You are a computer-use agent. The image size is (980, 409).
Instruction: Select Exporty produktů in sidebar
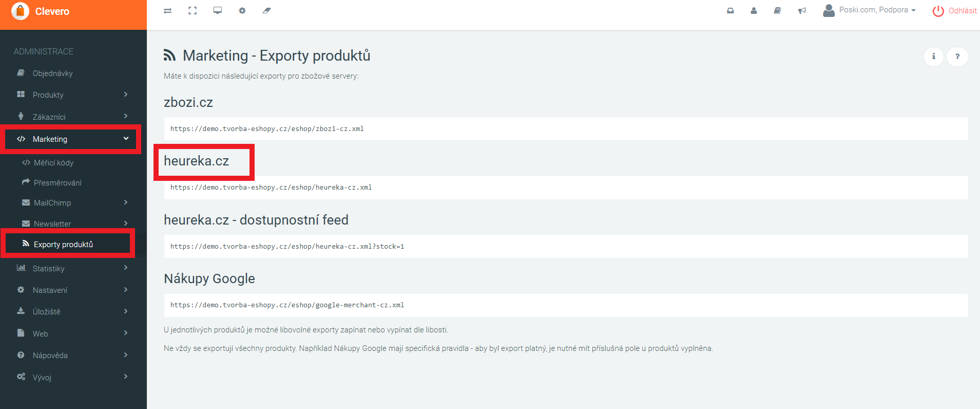coord(63,245)
